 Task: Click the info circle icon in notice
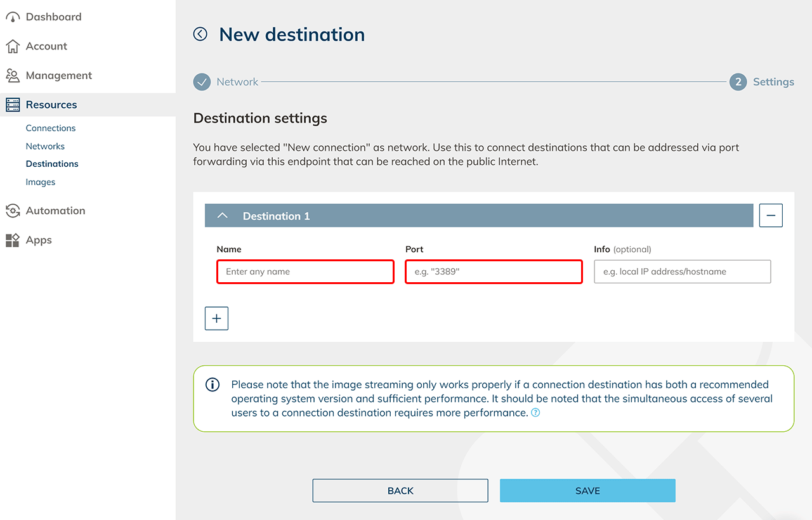213,385
